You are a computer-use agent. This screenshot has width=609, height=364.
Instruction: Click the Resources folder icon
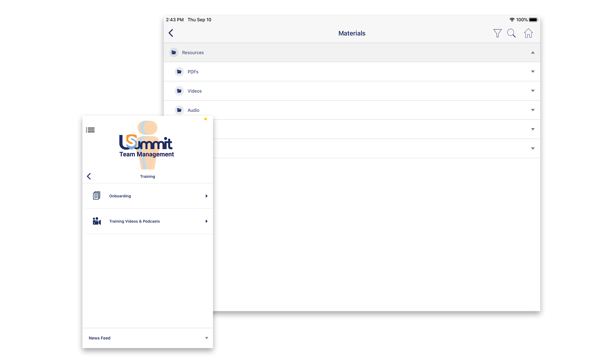point(174,52)
